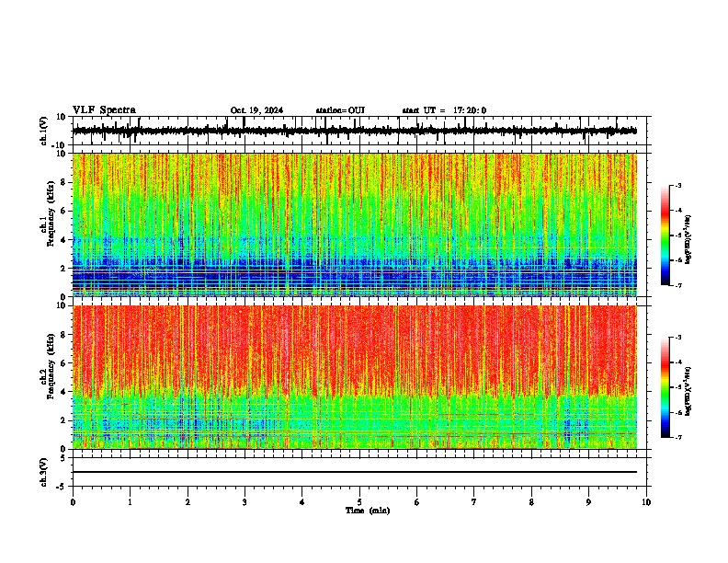
Task: Click the "-3" label on ch.1 color bar
Action: tap(677, 186)
